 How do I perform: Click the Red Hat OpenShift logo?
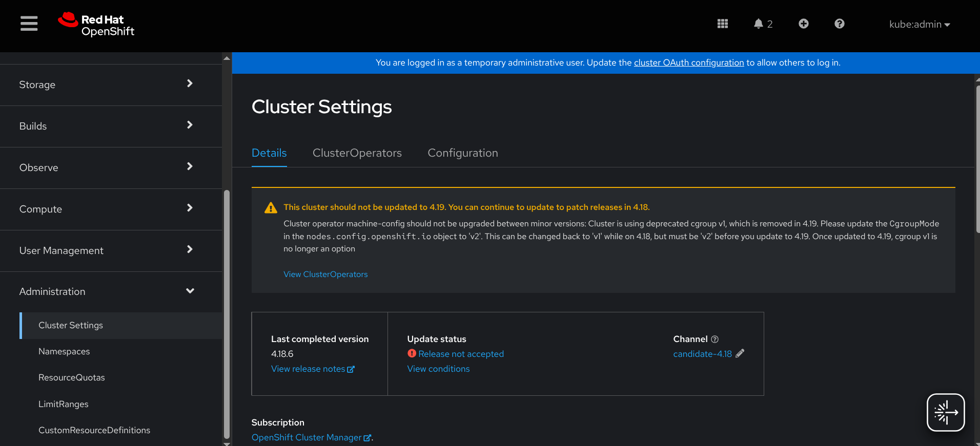click(x=96, y=25)
